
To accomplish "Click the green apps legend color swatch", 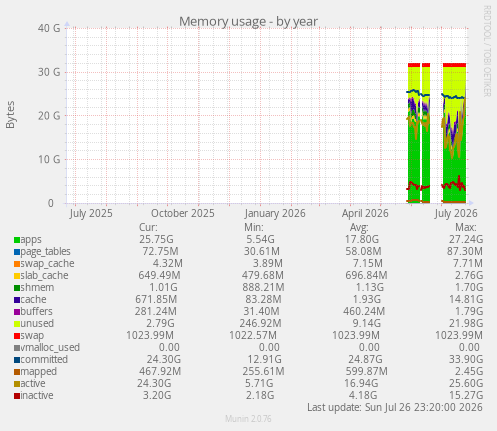I will click(17, 240).
